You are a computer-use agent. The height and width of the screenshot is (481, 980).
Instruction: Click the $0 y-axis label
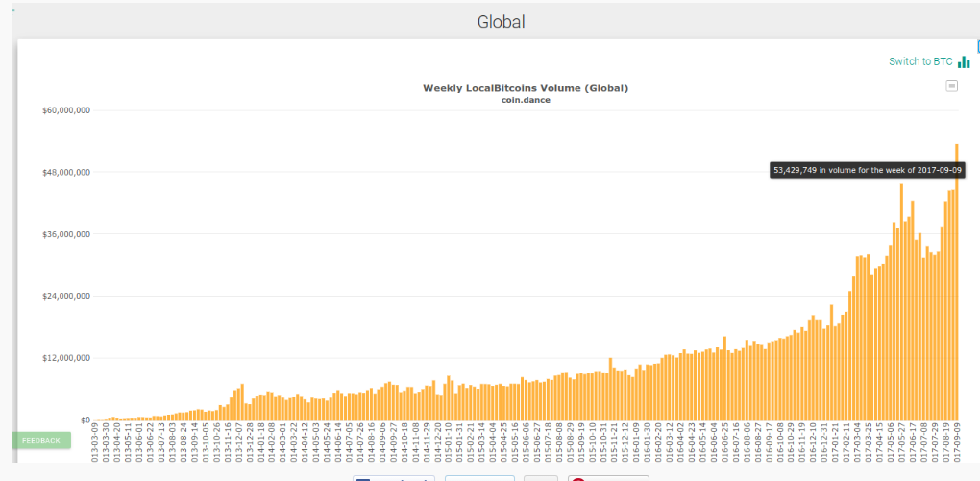point(84,421)
